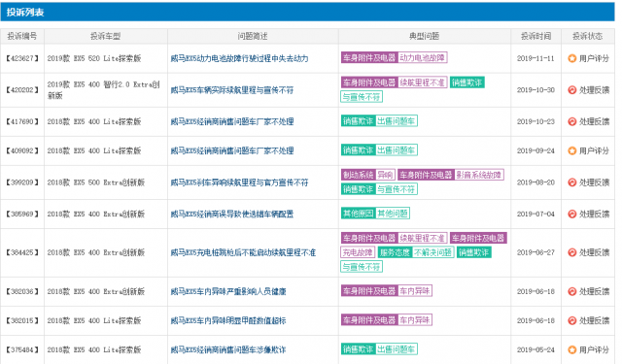Select the 销售欺诈 tag in row 409092

click(359, 150)
